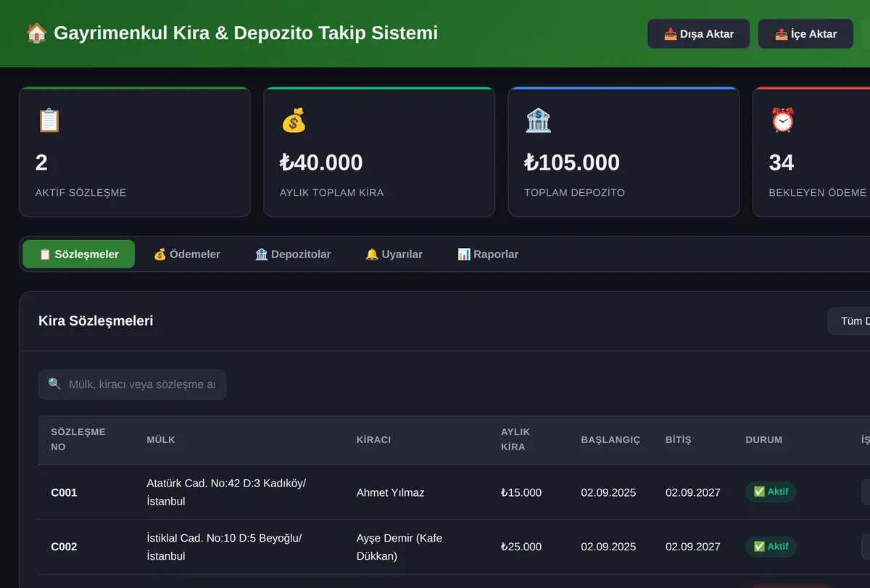Click the Dışa Aktar button
Viewport: 870px width, 588px height.
tap(699, 34)
